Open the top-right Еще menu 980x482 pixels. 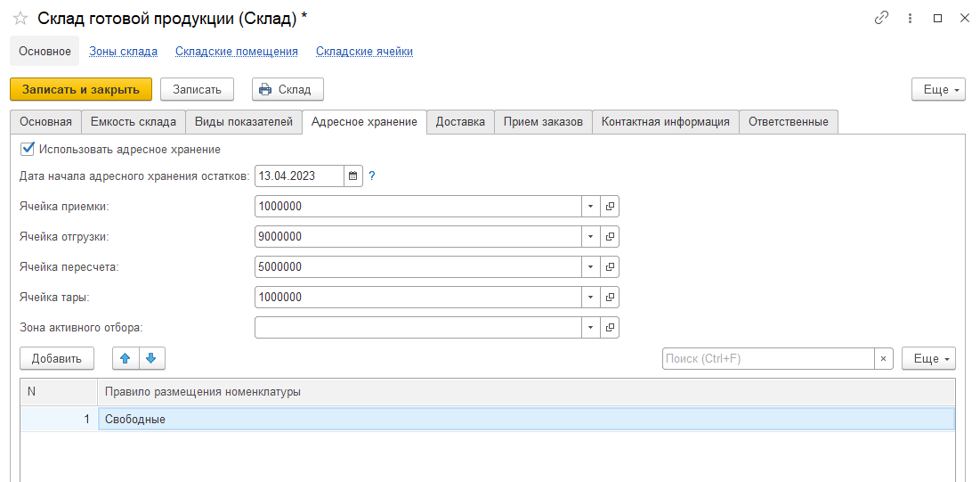(x=938, y=90)
